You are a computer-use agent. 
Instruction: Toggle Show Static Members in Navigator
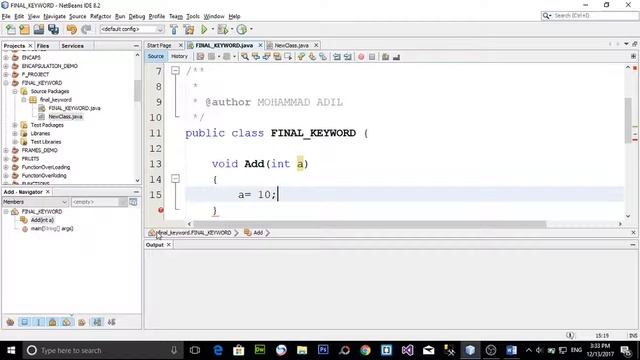pos(38,322)
